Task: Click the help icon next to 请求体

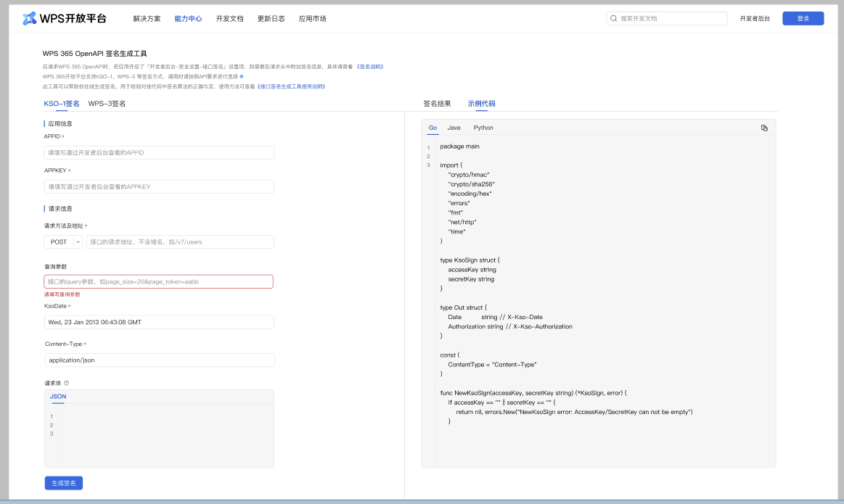Action: tap(66, 383)
